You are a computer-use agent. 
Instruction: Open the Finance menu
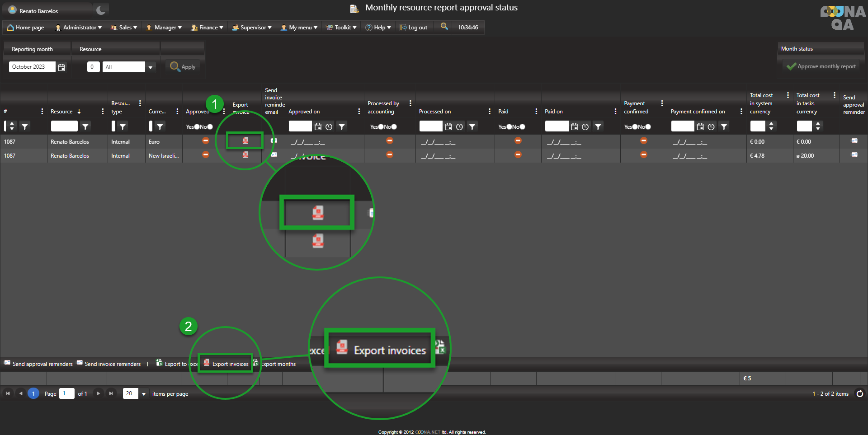(208, 28)
